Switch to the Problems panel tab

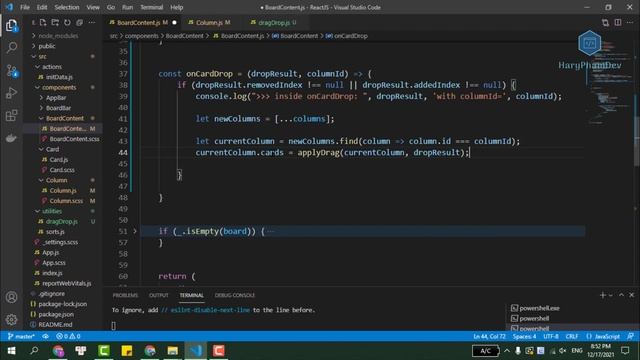(x=125, y=295)
